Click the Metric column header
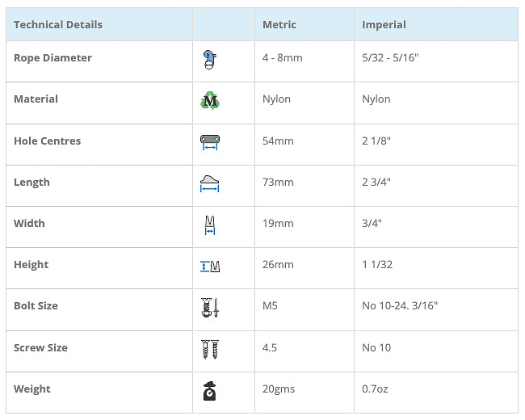Image resolution: width=525 pixels, height=420 pixels. click(x=279, y=25)
